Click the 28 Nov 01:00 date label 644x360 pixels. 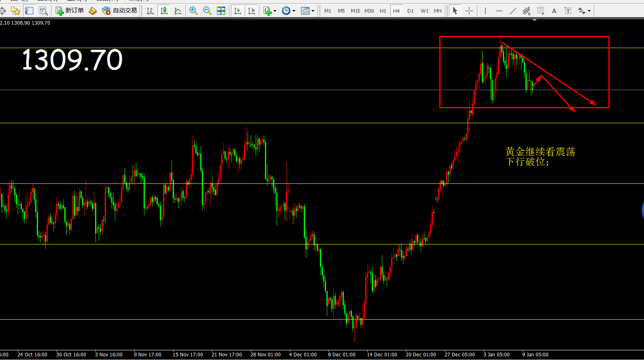coord(265,355)
